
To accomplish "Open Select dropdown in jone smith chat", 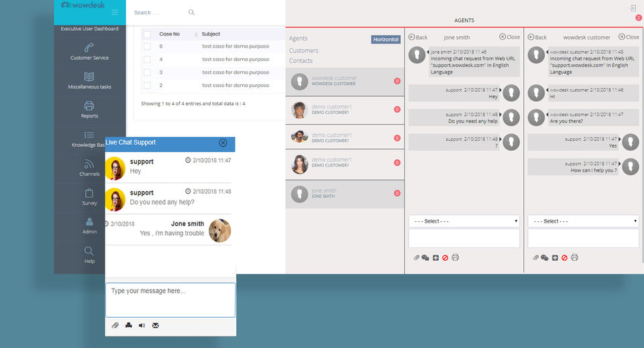I will coord(464,221).
